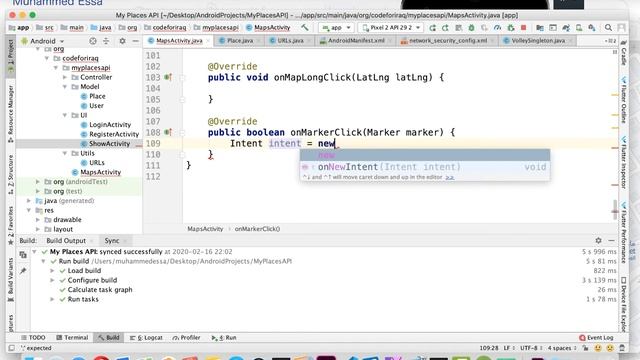The width and height of the screenshot is (640, 360).
Task: Expand the org (androidTest) package
Action: tap(38, 182)
